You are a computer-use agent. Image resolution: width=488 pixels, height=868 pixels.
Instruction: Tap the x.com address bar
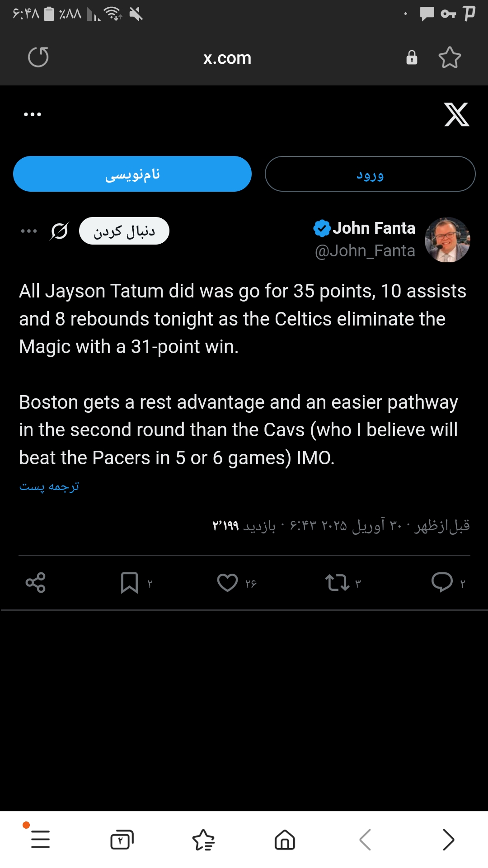pos(227,58)
